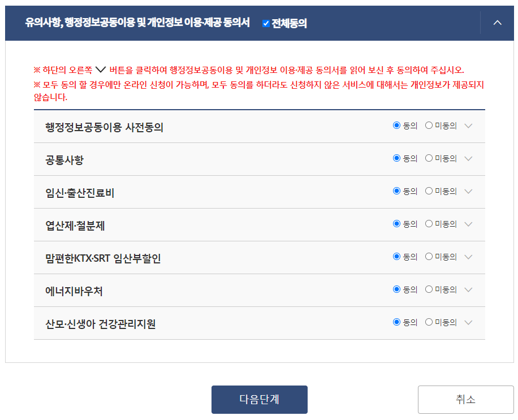Screen dimensions: 518x420
Task: Click the 맘편한KTX·SRT 임산부할인 row title
Action: (x=103, y=258)
